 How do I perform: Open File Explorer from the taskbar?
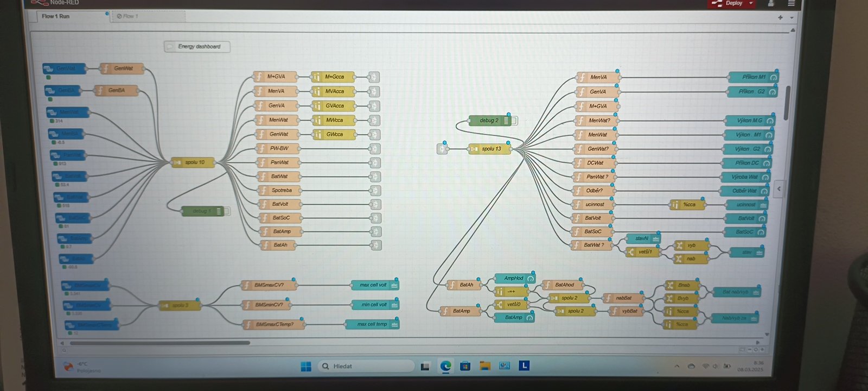click(485, 366)
